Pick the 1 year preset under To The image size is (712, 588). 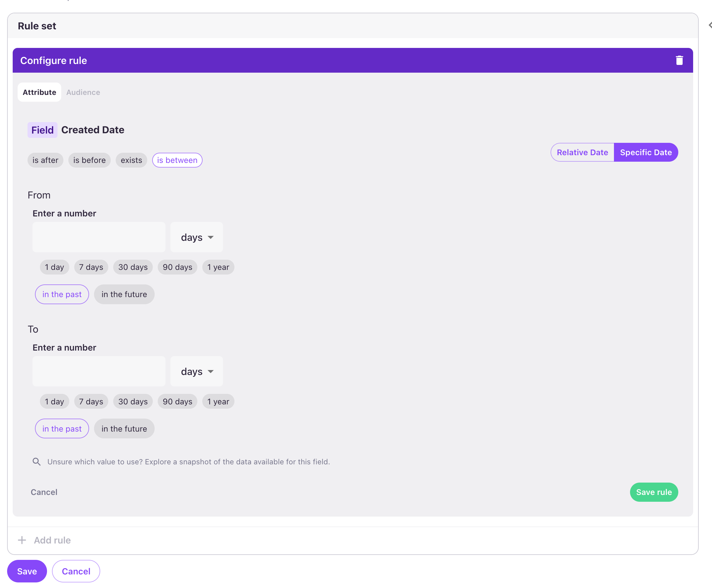(x=218, y=401)
